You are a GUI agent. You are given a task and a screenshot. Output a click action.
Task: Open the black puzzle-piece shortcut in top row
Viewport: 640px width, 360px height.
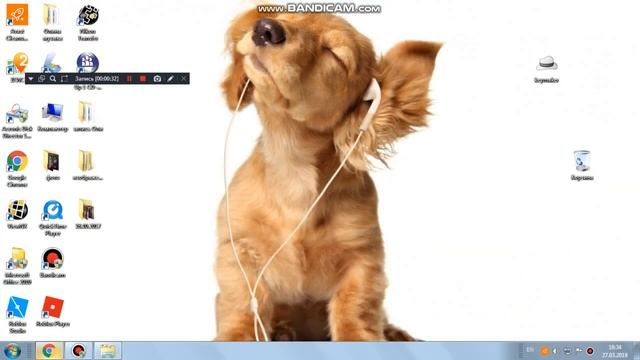tap(88, 22)
